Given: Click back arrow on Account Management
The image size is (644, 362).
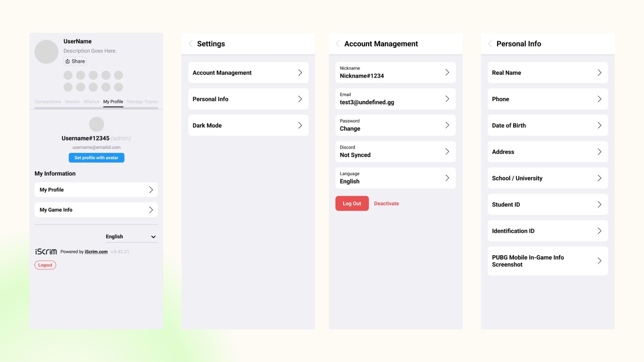Looking at the screenshot, I should coord(338,44).
